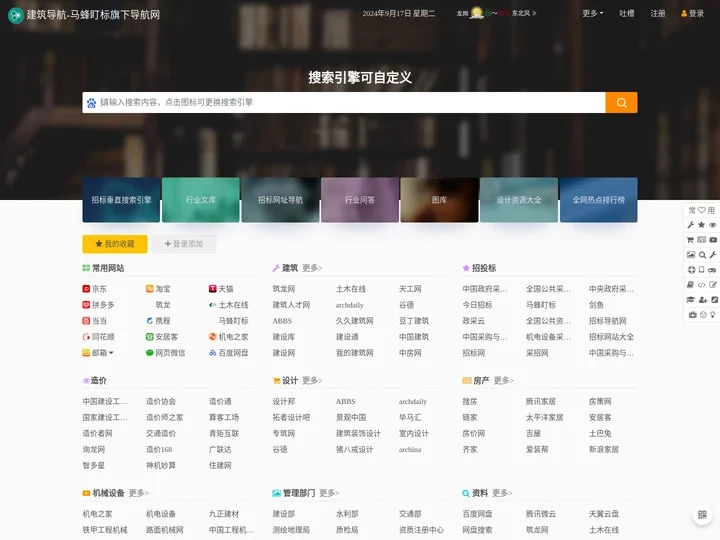
Task: Open the book icon in side panel
Action: pyautogui.click(x=690, y=285)
